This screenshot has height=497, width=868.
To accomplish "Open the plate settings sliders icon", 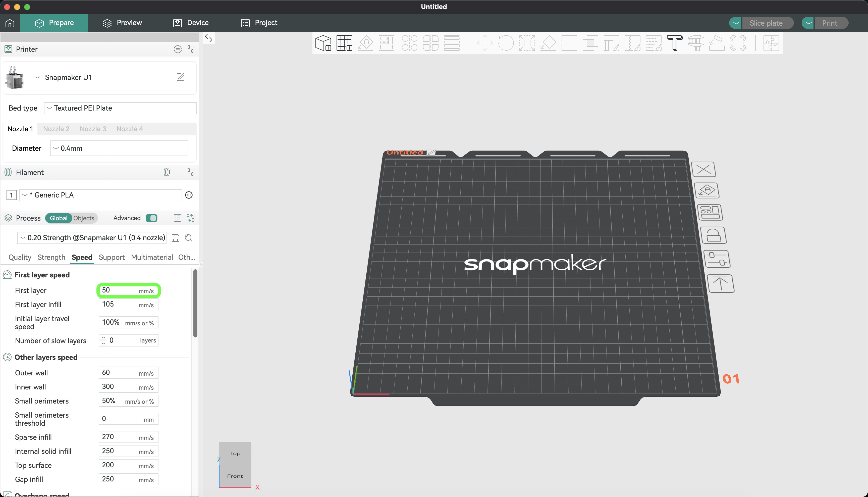I will [717, 259].
